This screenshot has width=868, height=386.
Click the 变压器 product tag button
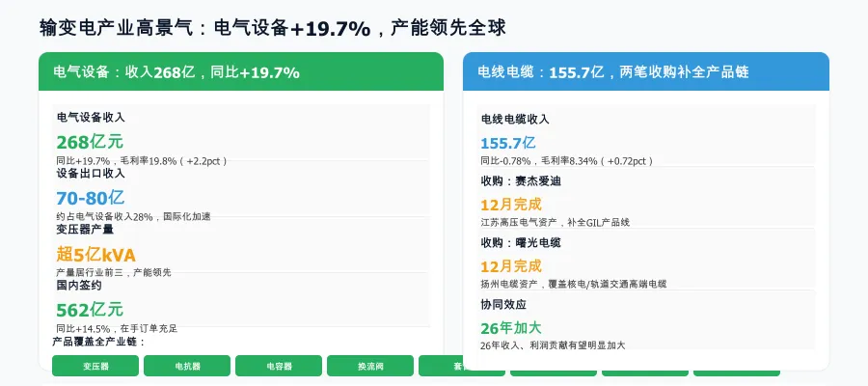click(x=95, y=367)
